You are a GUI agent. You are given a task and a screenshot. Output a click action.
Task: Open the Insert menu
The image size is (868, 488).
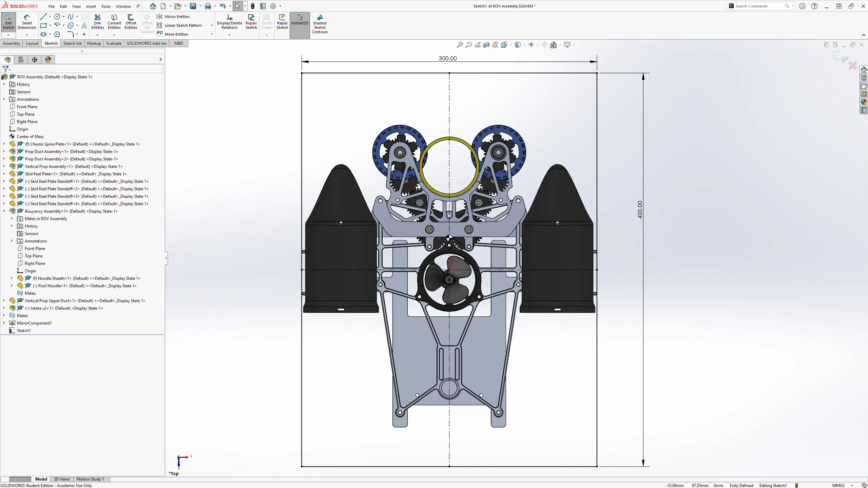click(x=91, y=6)
